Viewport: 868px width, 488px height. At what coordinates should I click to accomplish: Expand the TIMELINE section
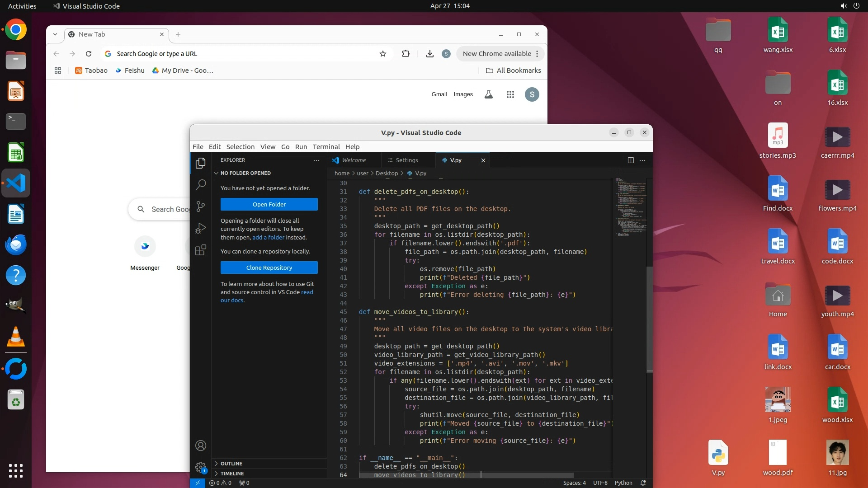click(232, 474)
